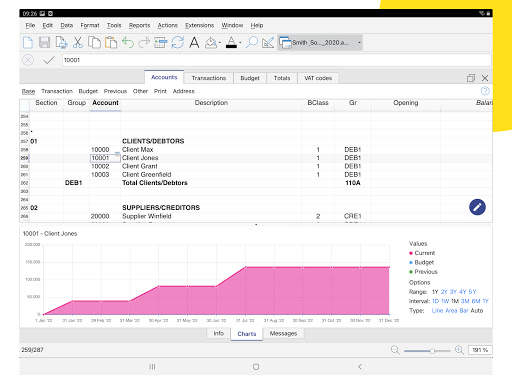The image size is (512, 384).
Task: Open font formatting with the A icon
Action: pyautogui.click(x=194, y=43)
